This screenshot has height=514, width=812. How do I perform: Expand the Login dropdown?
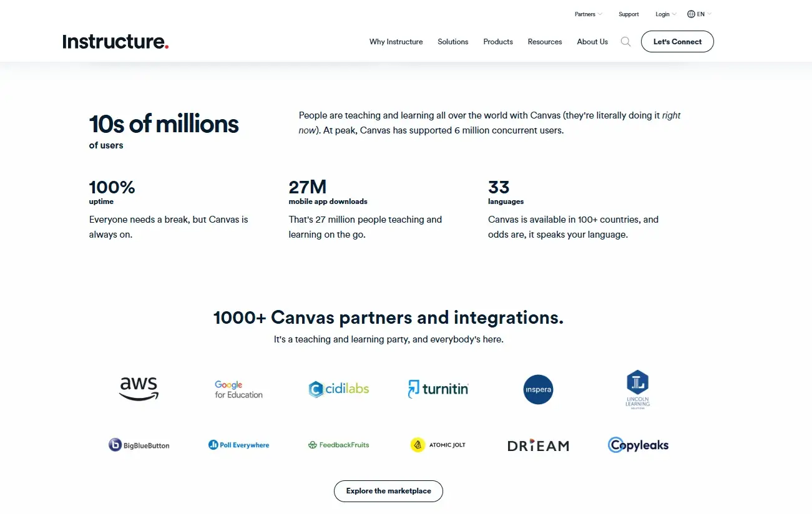pos(666,14)
